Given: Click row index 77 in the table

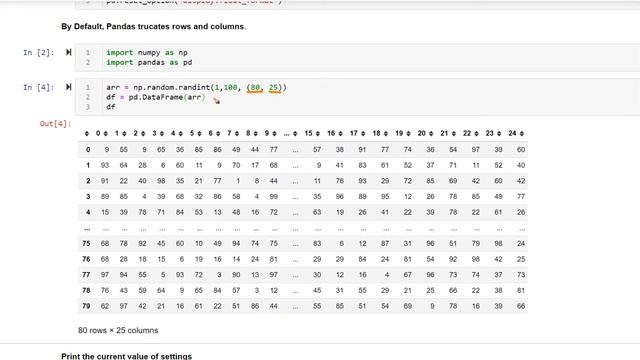Looking at the screenshot, I should click(x=86, y=275).
